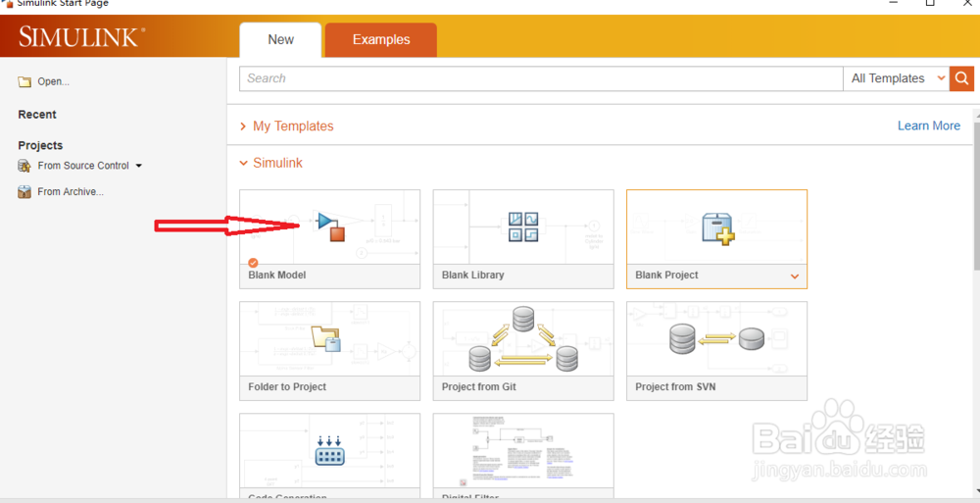Screen dimensions: 980x503
Task: Click the orange search magnifier button
Action: point(961,78)
